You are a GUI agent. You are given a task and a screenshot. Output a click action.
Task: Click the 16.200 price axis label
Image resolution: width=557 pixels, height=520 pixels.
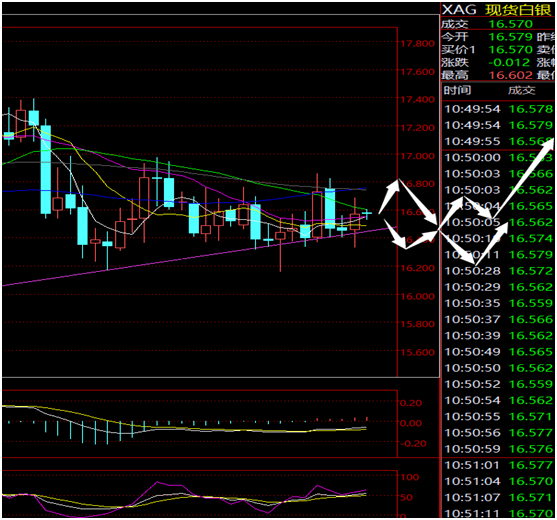(418, 268)
